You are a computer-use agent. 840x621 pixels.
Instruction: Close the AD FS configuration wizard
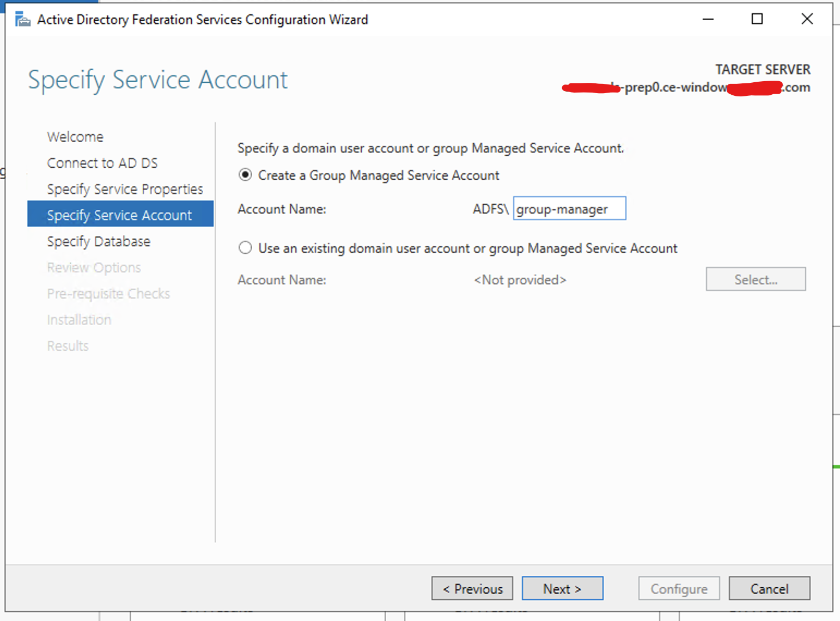[807, 19]
